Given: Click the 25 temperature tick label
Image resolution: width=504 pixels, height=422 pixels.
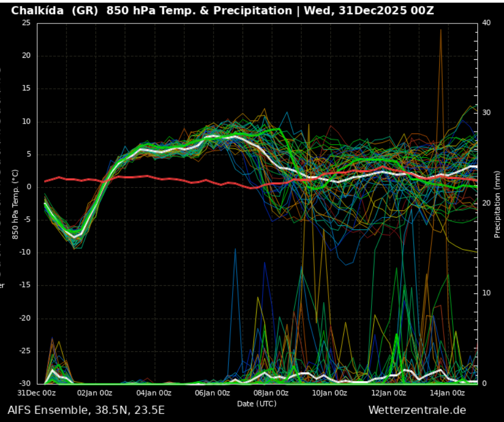Looking at the screenshot, I should pos(26,22).
